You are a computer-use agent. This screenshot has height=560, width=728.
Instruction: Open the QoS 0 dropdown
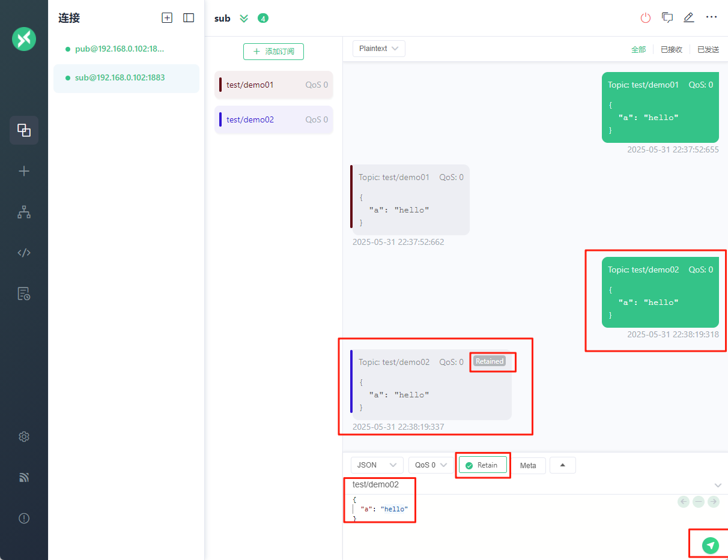click(x=431, y=465)
